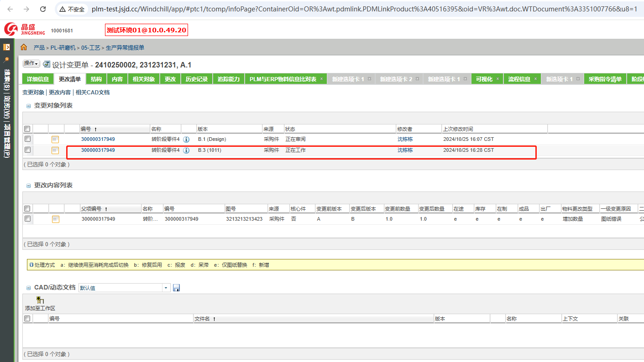644x362 pixels.
Task: Check the select-all checkbox in 变更对象列表 header
Action: click(x=27, y=129)
